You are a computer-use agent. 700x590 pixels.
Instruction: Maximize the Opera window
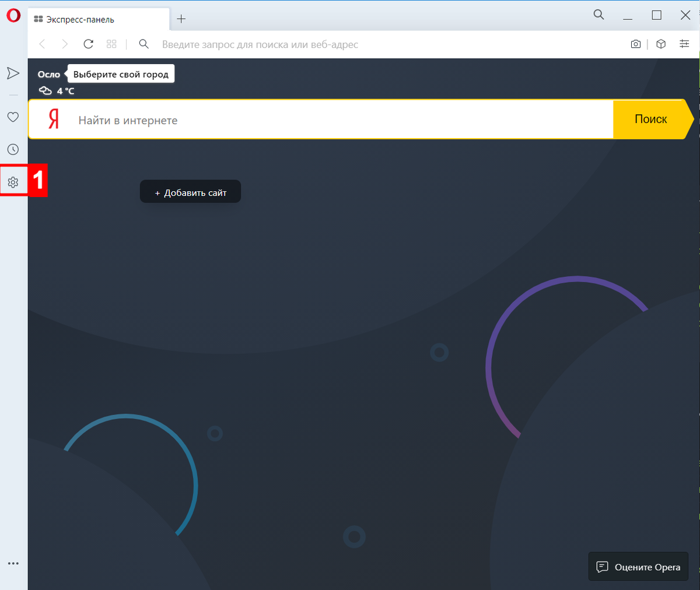coord(656,15)
